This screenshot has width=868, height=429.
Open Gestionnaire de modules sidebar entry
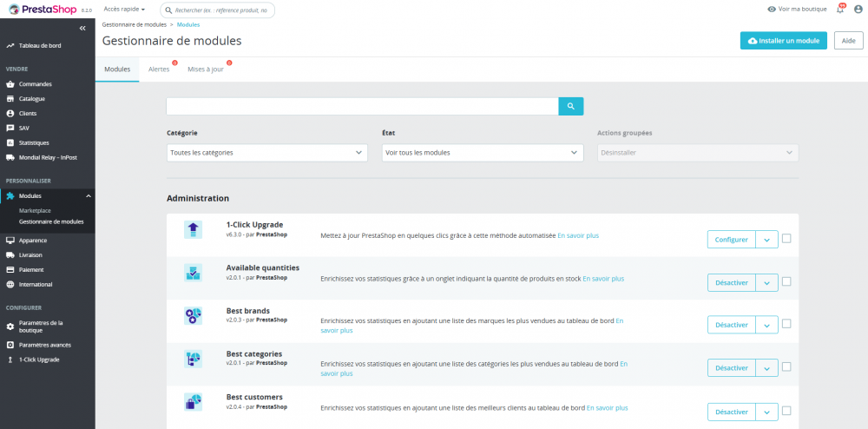pyautogui.click(x=51, y=221)
